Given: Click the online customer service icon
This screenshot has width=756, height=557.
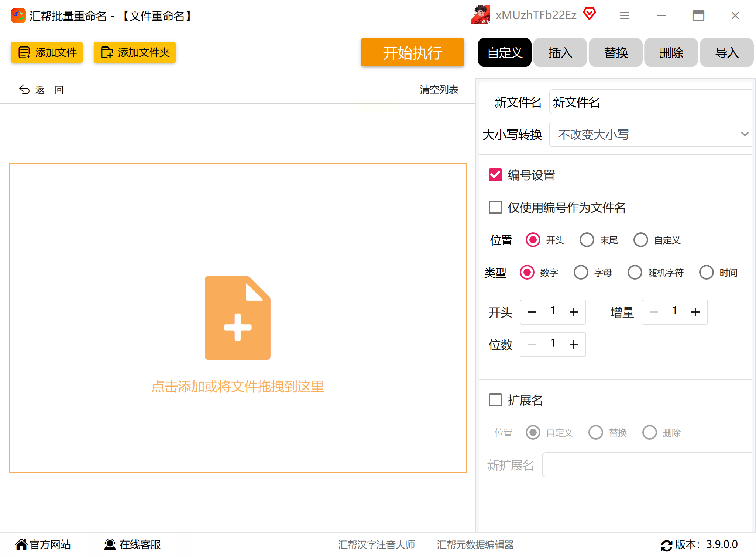Looking at the screenshot, I should click(x=110, y=544).
